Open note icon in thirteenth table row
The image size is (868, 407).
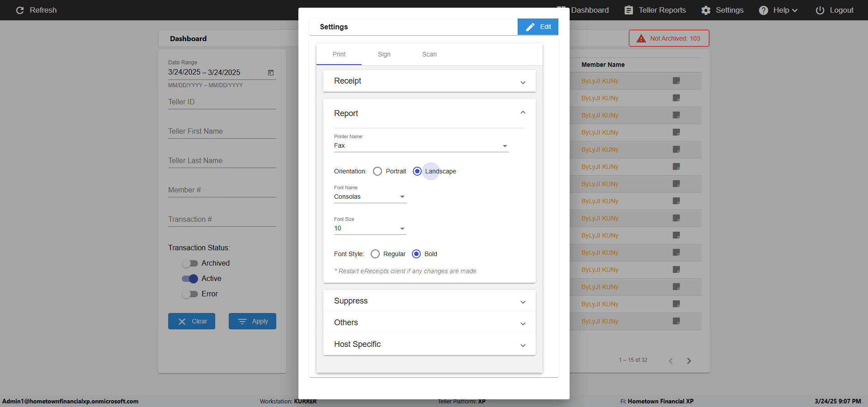[x=676, y=287]
